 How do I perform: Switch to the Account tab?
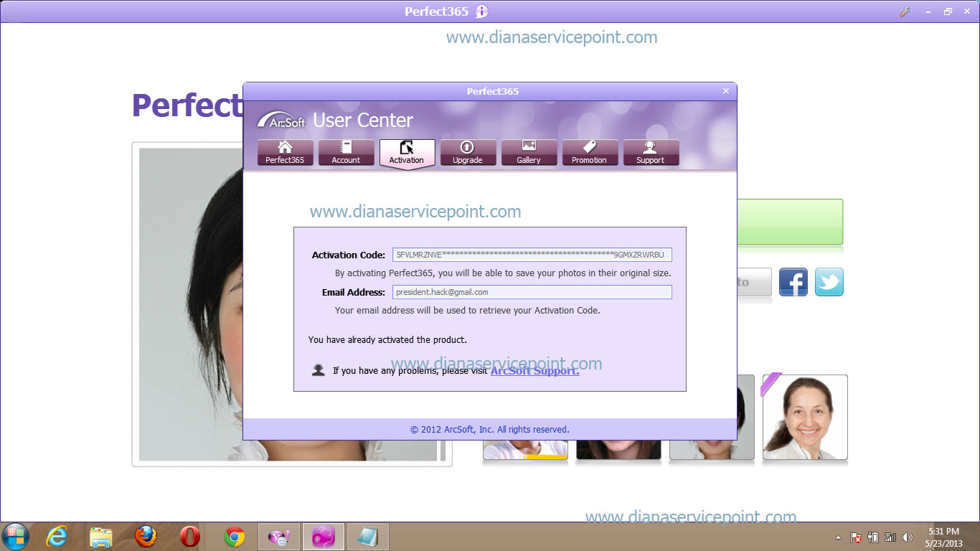click(347, 152)
